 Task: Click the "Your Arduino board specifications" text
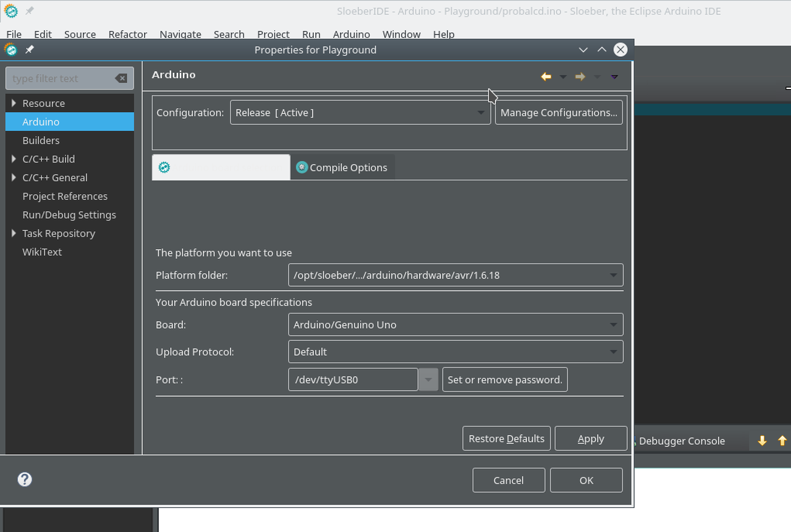pyautogui.click(x=234, y=302)
